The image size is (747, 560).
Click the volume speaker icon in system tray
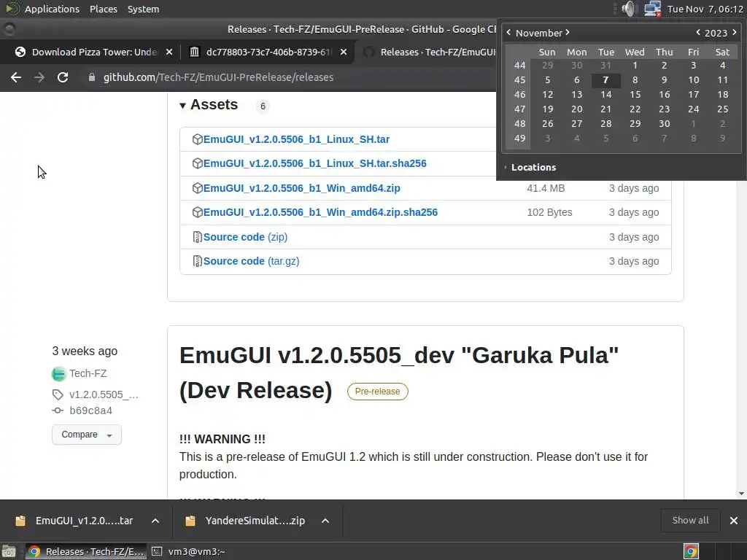tap(629, 9)
